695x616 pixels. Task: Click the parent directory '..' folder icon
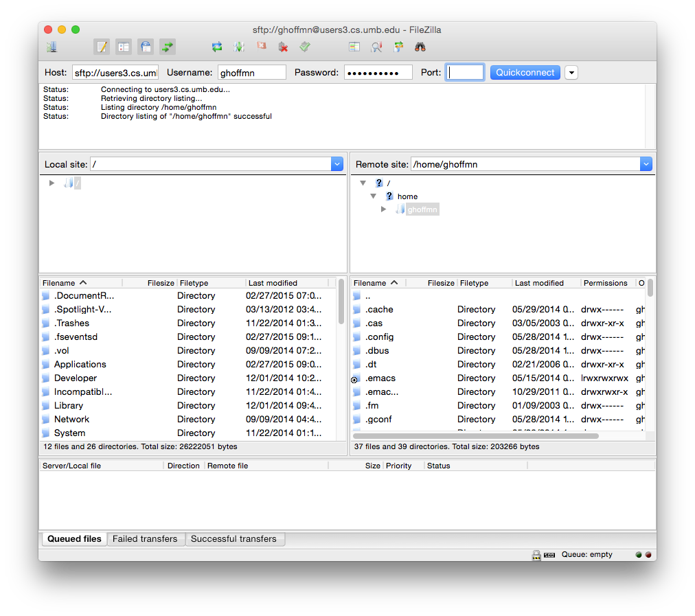click(x=357, y=296)
